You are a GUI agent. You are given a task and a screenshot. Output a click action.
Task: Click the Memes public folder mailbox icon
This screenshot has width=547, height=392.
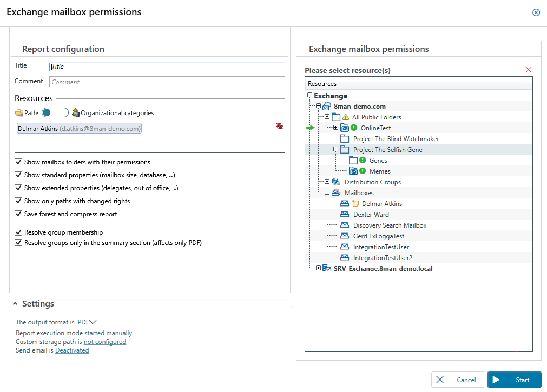pyautogui.click(x=353, y=171)
